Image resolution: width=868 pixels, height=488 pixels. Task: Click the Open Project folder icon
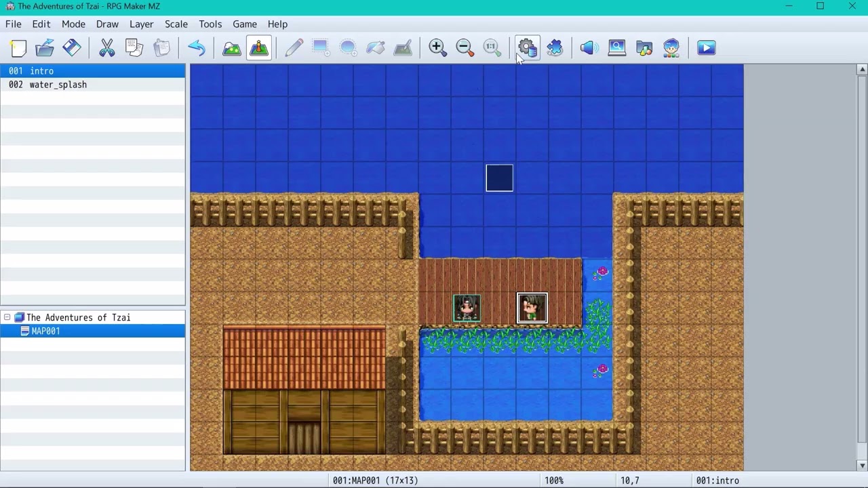(x=45, y=48)
